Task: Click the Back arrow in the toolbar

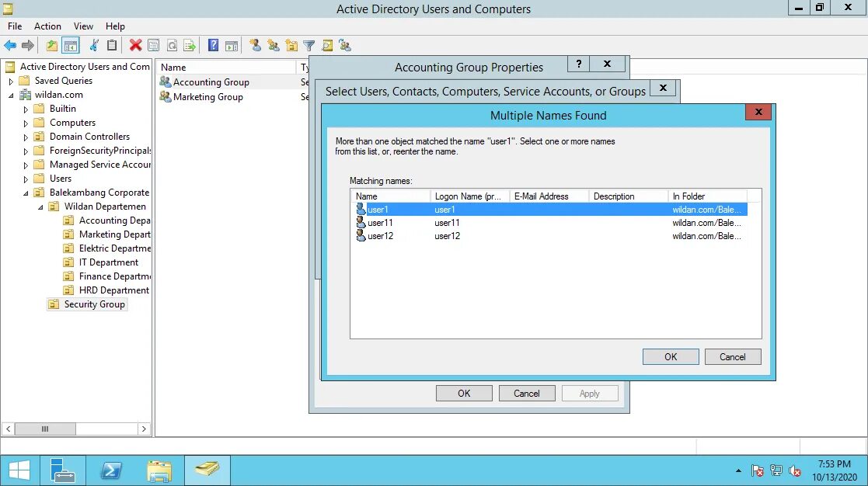Action: click(10, 45)
